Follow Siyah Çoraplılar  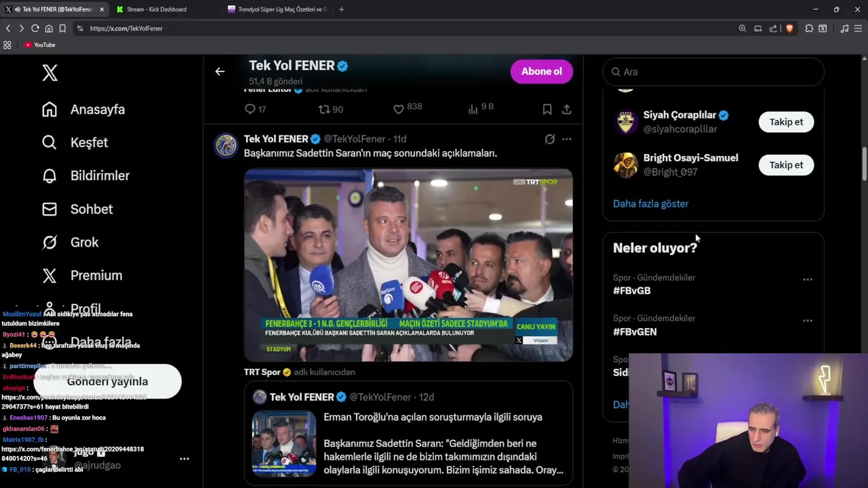tap(786, 122)
